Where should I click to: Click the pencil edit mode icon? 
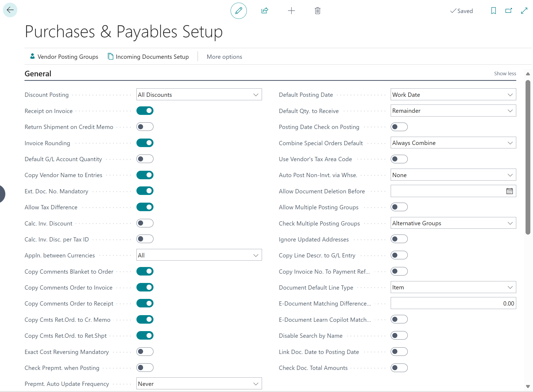coord(239,11)
